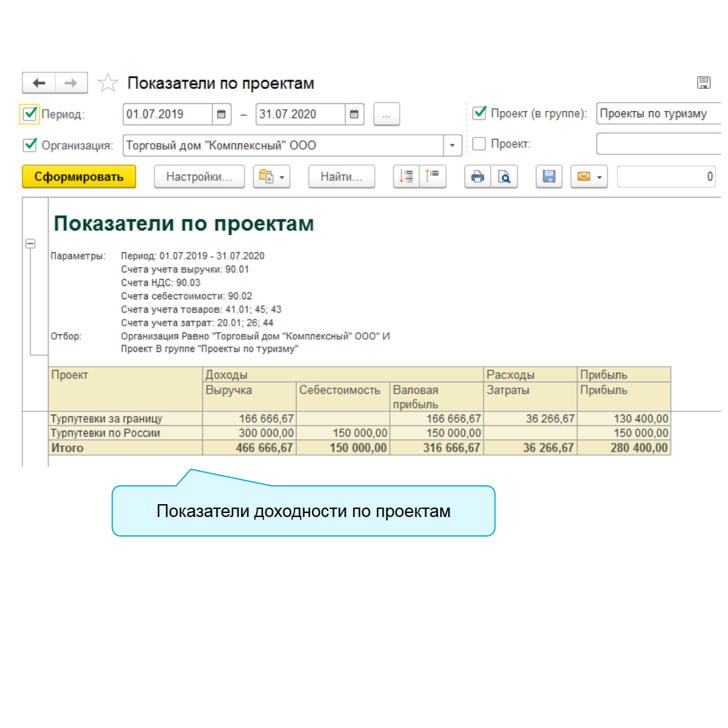Click the sum field showing 0
728x728 pixels.
click(x=666, y=177)
